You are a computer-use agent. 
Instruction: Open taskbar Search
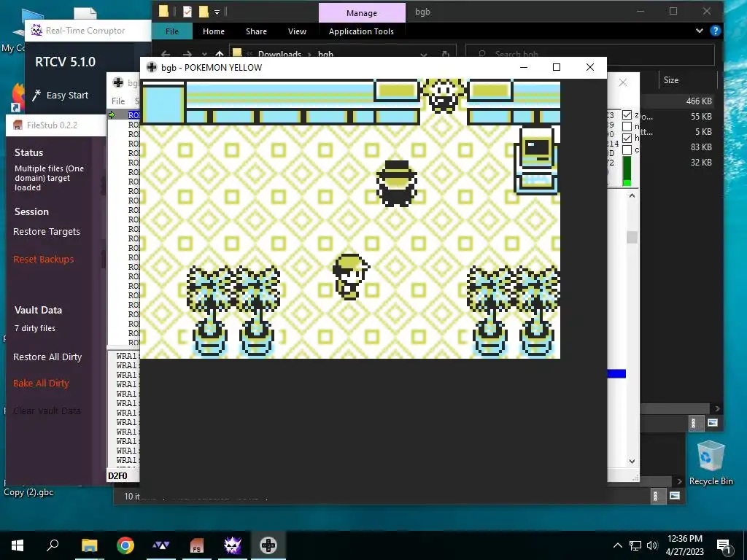point(53,545)
